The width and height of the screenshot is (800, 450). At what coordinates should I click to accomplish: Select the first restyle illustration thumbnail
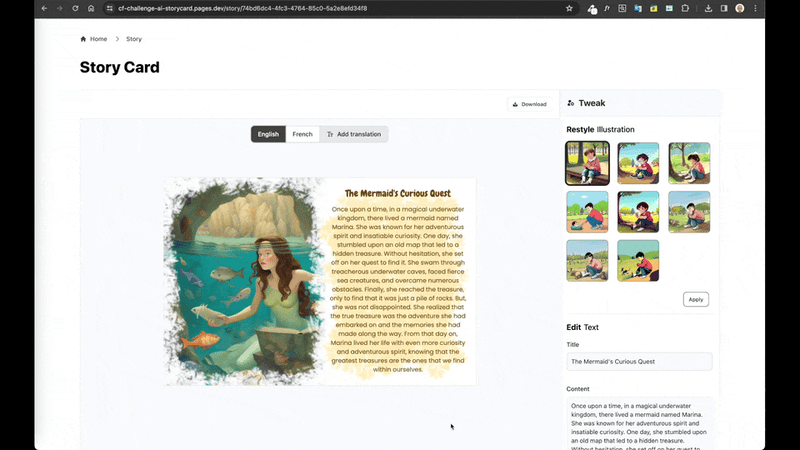(x=587, y=163)
